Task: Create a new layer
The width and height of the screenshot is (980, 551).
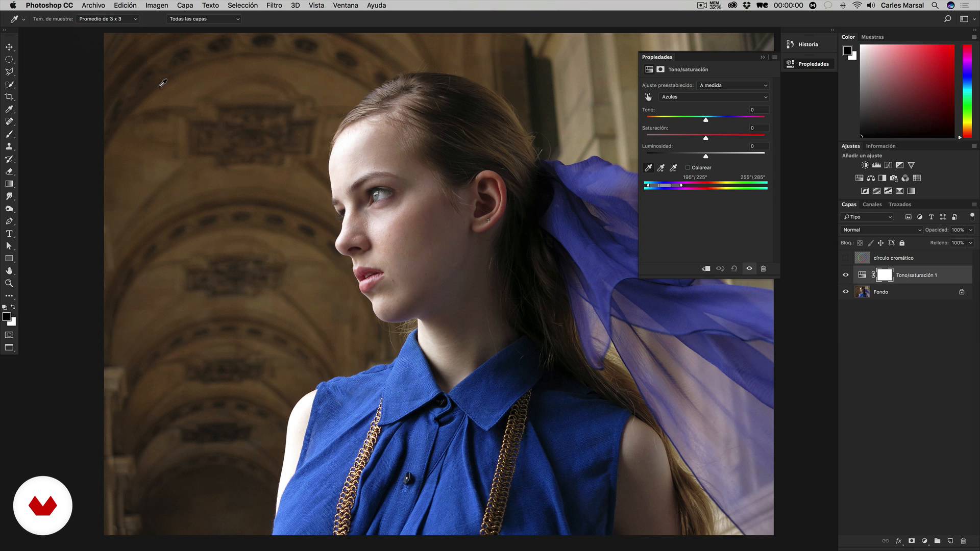Action: coord(950,541)
